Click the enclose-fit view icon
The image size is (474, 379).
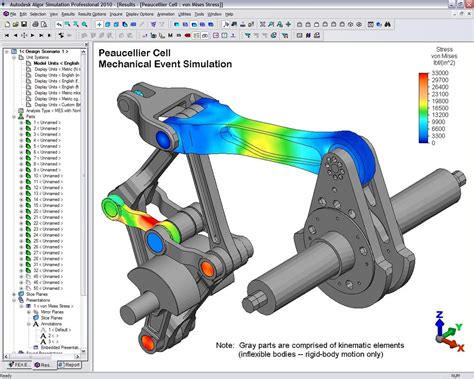point(263,24)
